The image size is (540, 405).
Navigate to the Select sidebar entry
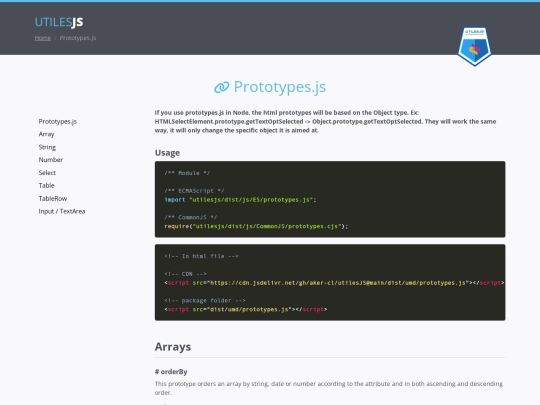[47, 173]
